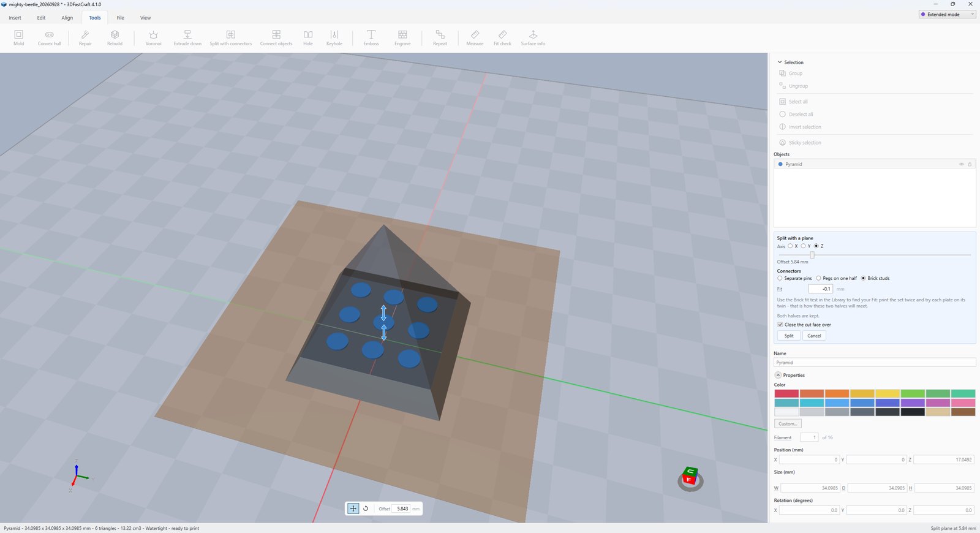Viewport: 980px width, 533px height.
Task: Click the Split button
Action: [789, 336]
